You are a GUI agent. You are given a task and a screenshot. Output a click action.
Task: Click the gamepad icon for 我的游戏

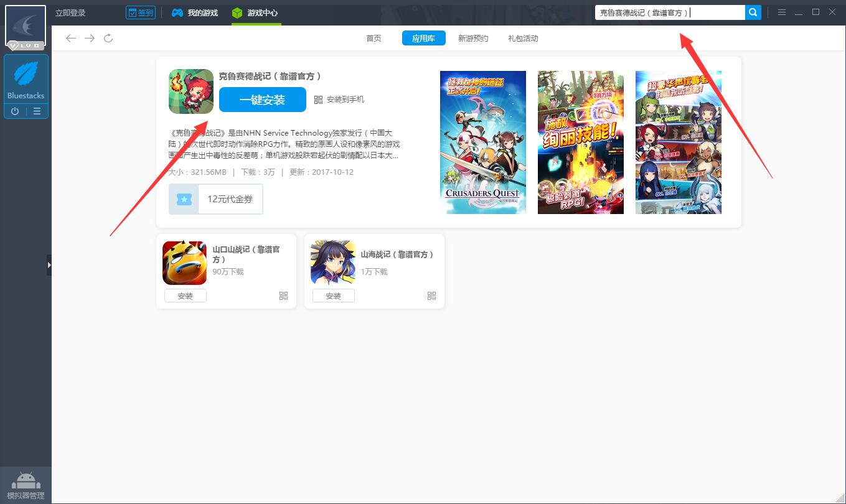coord(177,12)
